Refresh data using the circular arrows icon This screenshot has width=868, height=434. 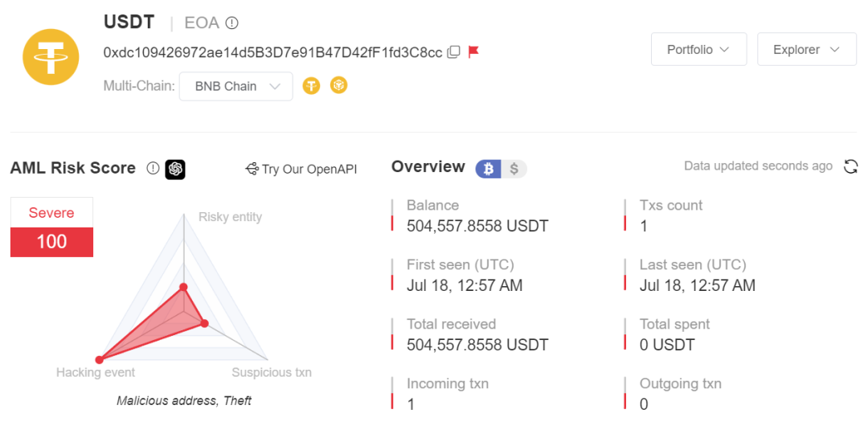coord(850,166)
